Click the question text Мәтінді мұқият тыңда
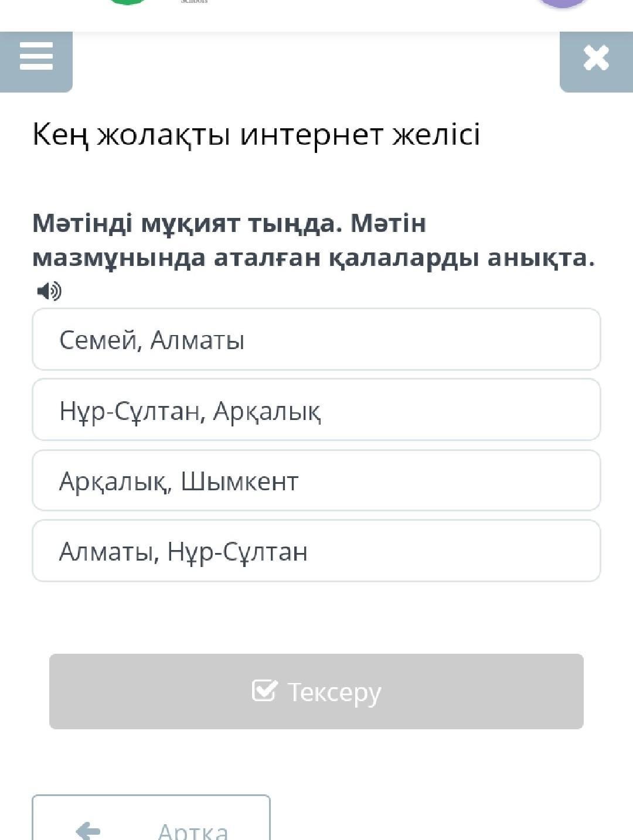This screenshot has height=840, width=633. click(x=188, y=223)
